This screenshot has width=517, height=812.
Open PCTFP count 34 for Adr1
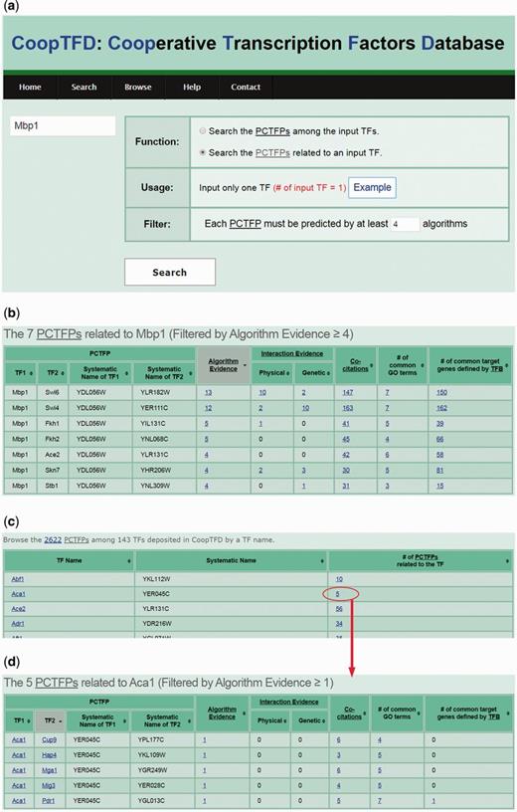coord(339,624)
